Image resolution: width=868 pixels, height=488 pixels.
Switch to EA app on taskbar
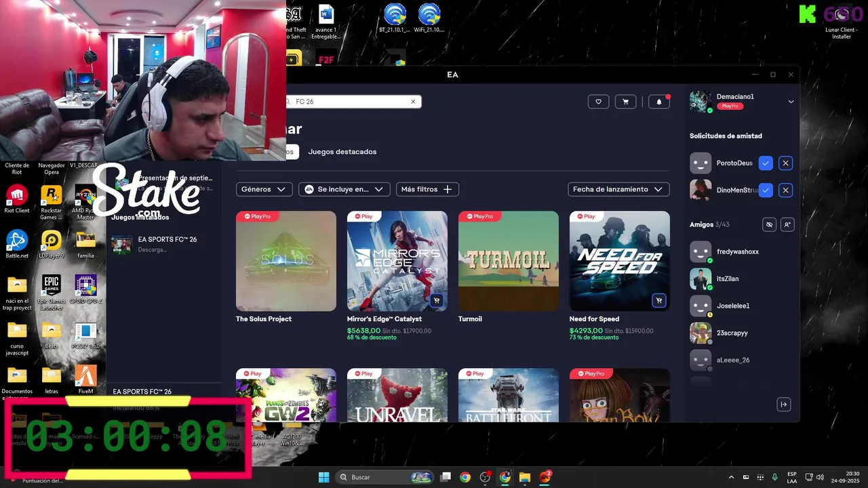pyautogui.click(x=545, y=477)
